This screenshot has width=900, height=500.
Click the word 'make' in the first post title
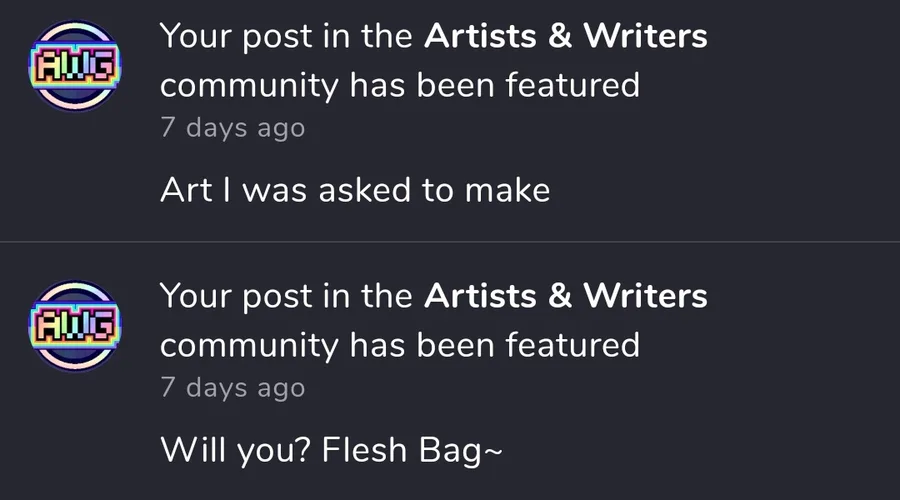pyautogui.click(x=507, y=190)
